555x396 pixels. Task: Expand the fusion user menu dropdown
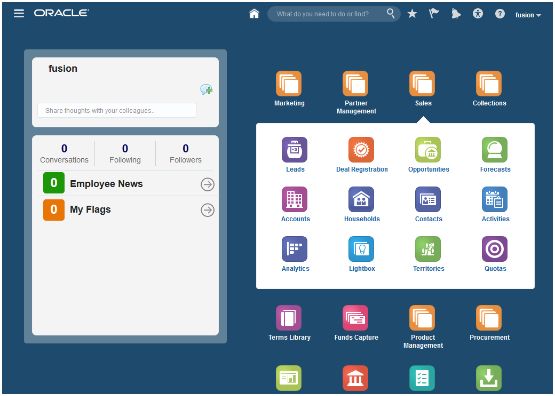[x=528, y=15]
